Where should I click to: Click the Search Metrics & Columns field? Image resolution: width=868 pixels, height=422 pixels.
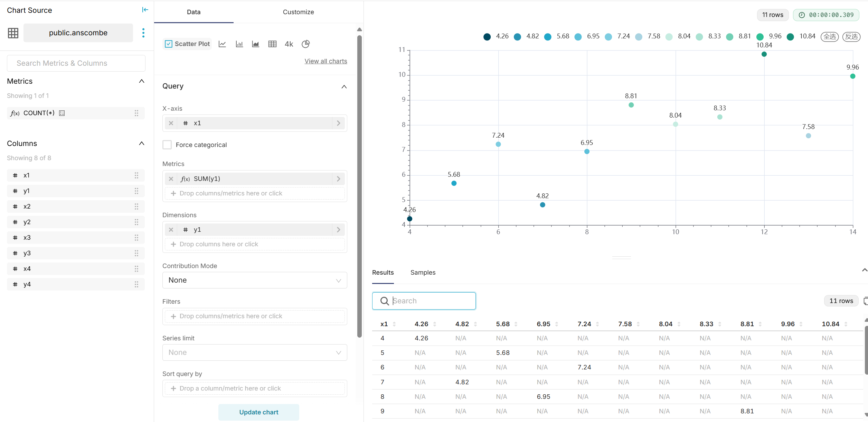coord(76,63)
